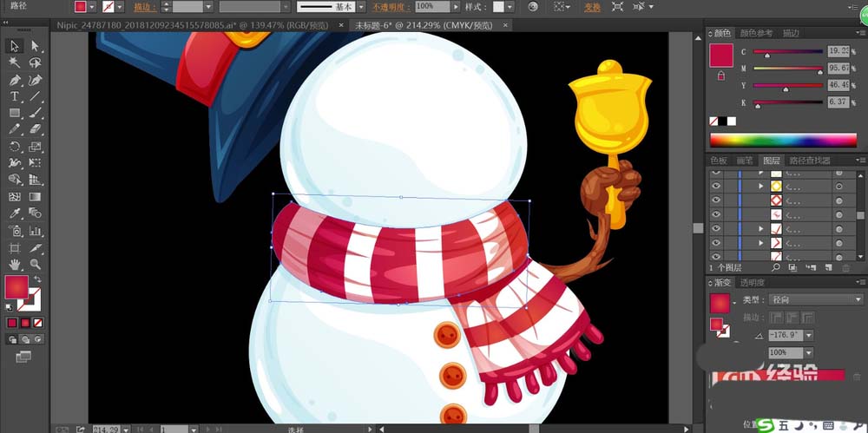Viewport: 868px width, 433px height.
Task: Open the gradient angle dropdown
Action: 809,336
